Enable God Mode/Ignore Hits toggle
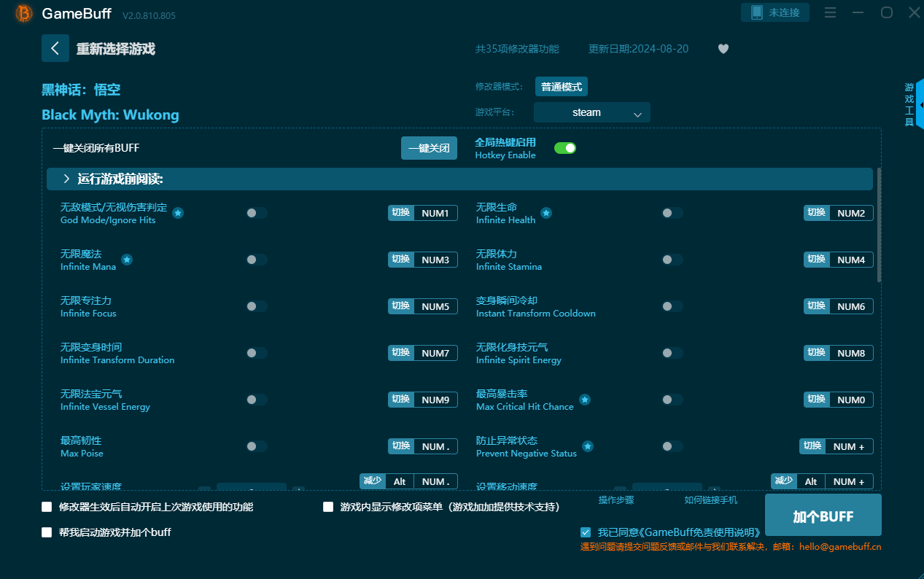 click(257, 213)
